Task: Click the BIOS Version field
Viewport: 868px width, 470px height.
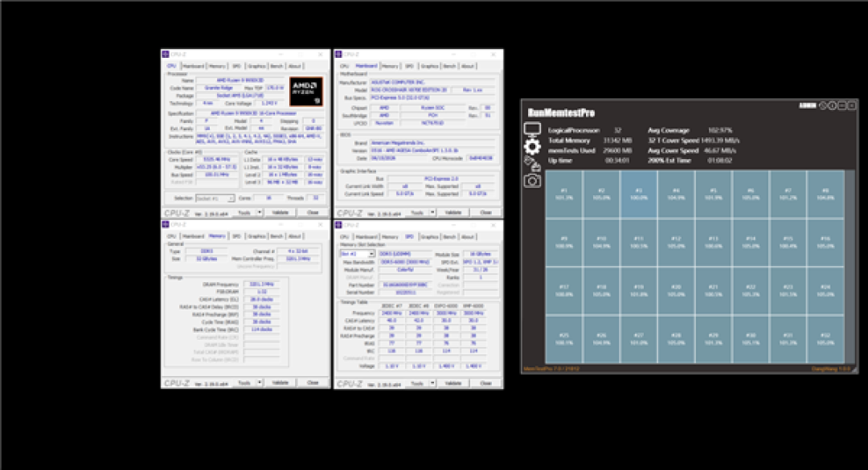Action: pyautogui.click(x=433, y=150)
